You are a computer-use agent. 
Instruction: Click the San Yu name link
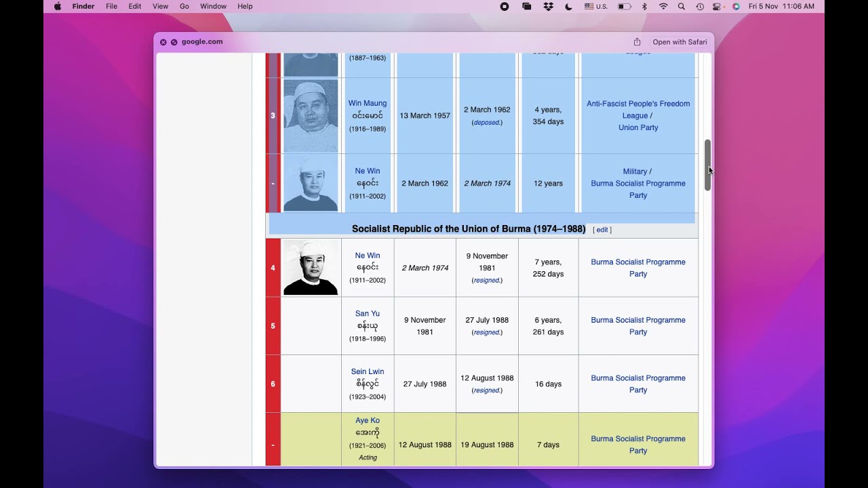click(368, 313)
